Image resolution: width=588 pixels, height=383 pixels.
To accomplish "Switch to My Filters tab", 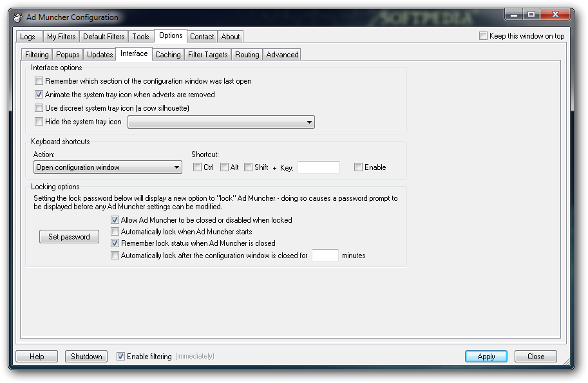I will 61,36.
